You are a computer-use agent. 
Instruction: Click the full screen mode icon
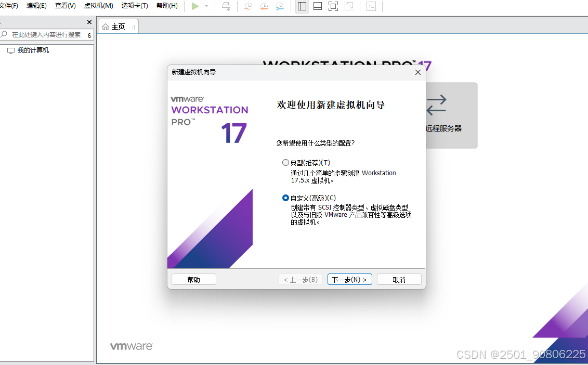(333, 6)
